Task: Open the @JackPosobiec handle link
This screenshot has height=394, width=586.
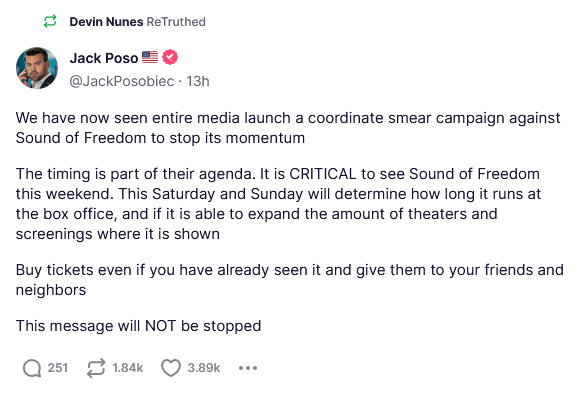Action: pyautogui.click(x=122, y=81)
